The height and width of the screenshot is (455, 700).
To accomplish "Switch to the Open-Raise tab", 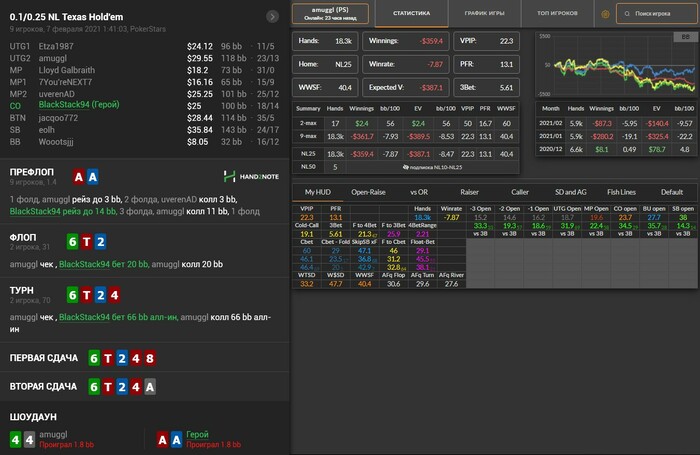I will point(368,192).
